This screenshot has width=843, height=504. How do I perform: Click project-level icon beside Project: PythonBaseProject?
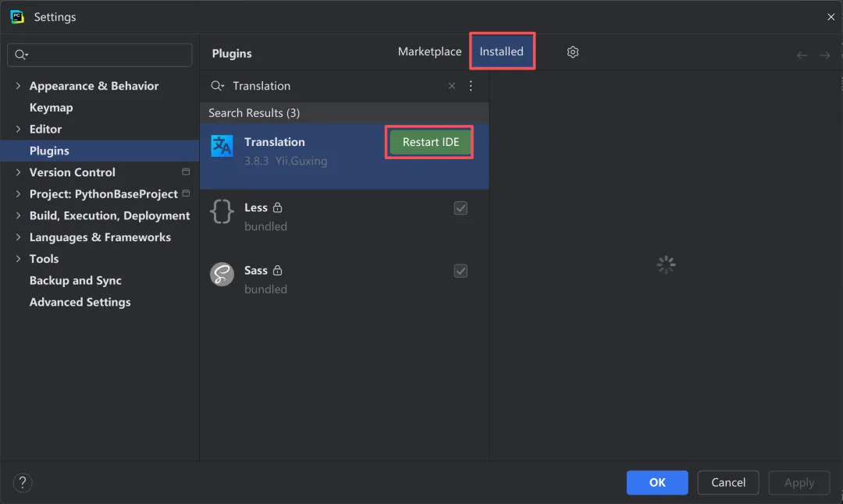tap(186, 193)
